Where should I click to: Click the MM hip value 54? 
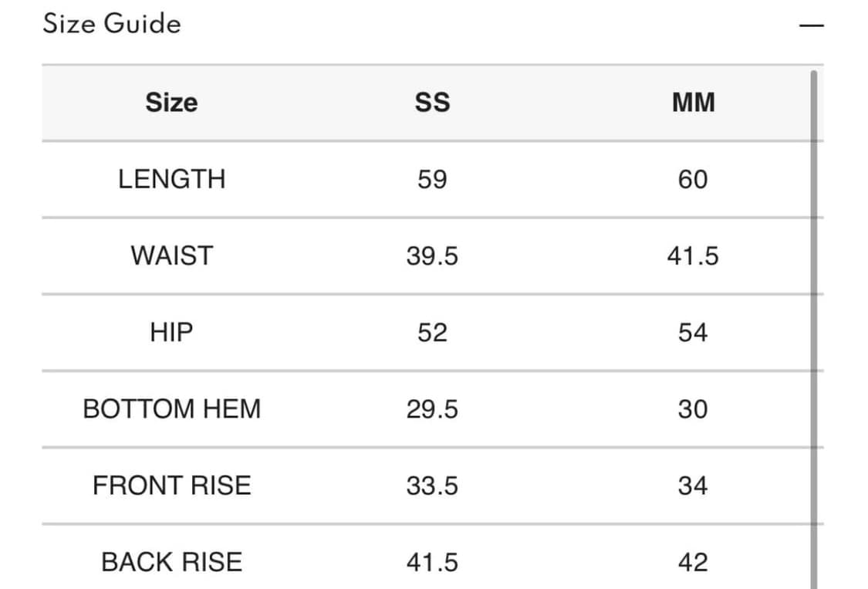point(693,332)
